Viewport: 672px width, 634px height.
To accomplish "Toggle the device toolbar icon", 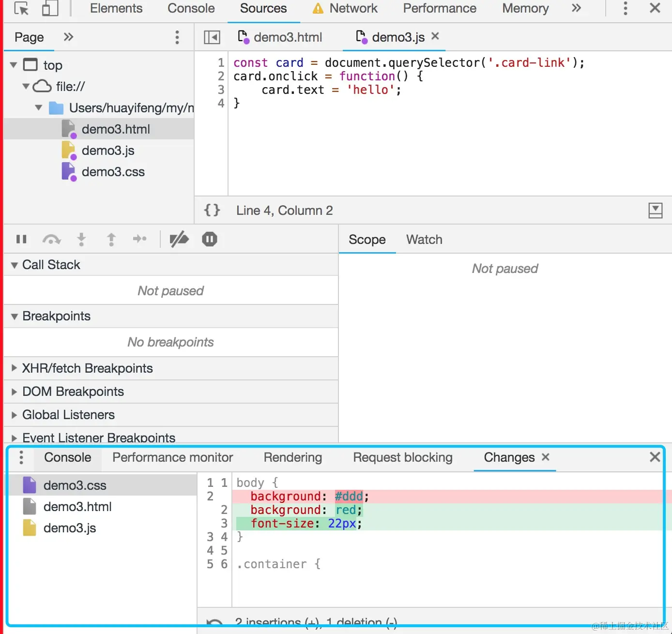I will click(50, 8).
